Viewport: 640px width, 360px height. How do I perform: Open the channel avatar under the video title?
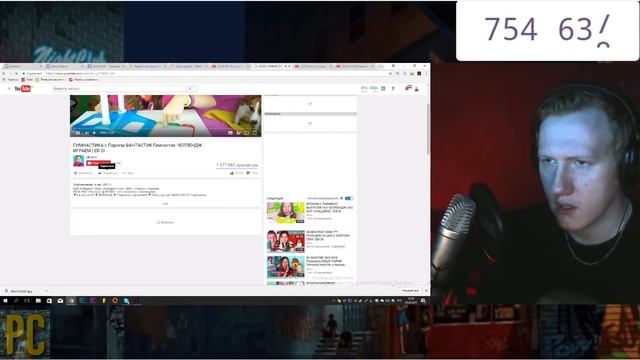(x=78, y=160)
